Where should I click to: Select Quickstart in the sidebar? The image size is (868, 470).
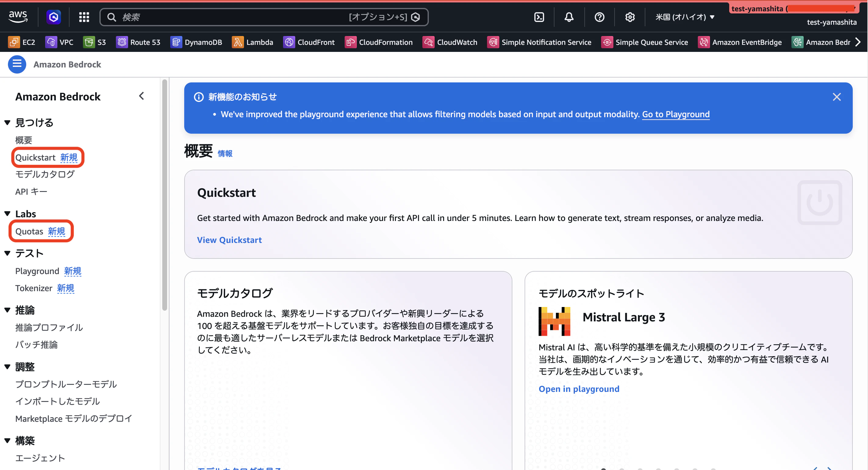click(x=35, y=157)
